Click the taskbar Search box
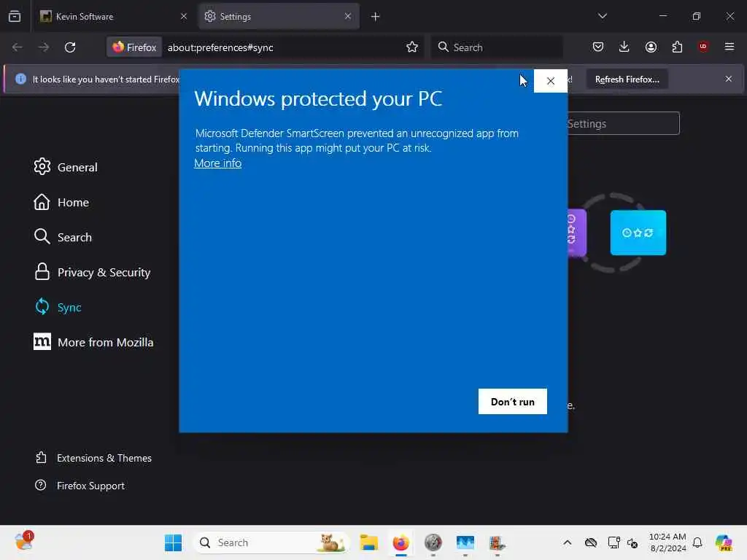 271,542
